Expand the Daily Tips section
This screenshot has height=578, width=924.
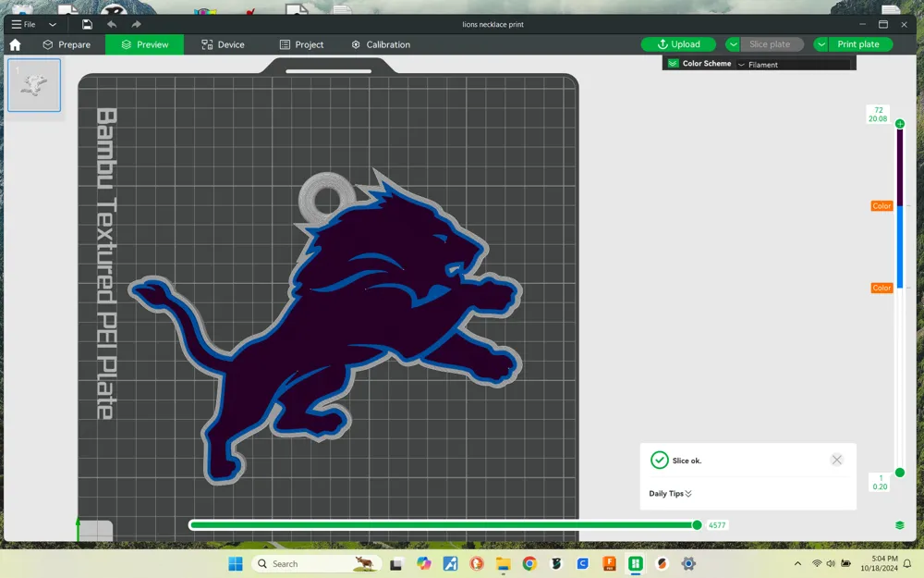(x=670, y=494)
